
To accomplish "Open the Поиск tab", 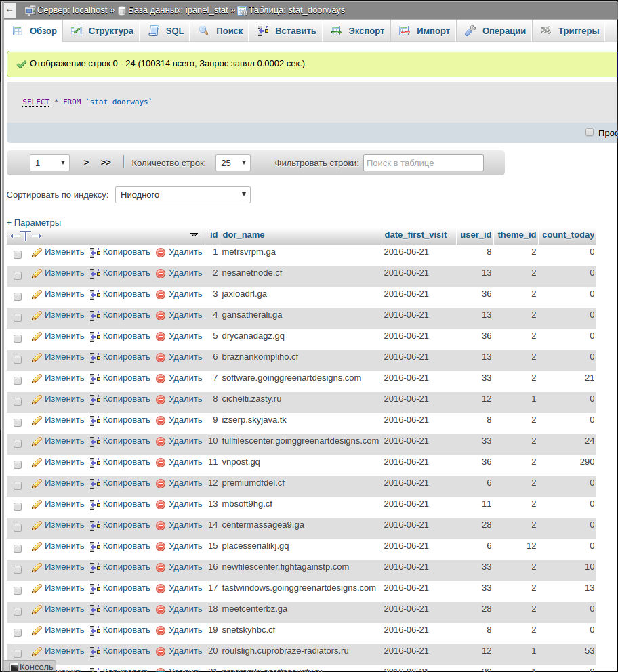I will 221,31.
